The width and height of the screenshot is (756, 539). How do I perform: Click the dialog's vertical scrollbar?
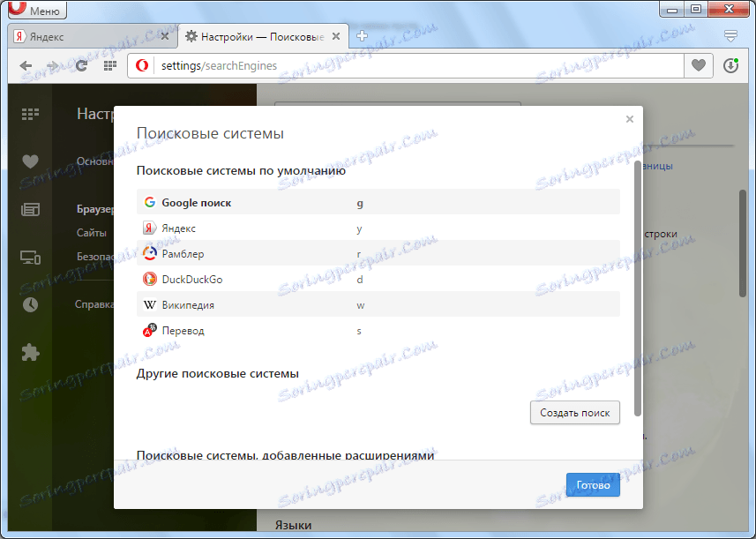(638, 288)
